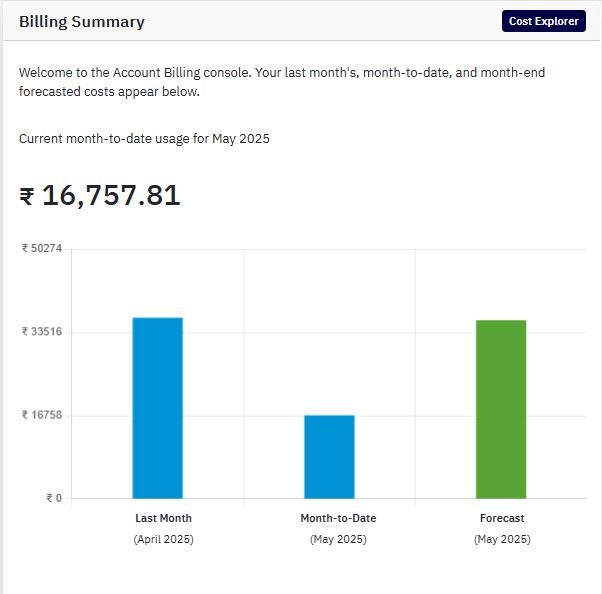
Task: Click the ₹ 0 y-axis label
Action: click(54, 498)
